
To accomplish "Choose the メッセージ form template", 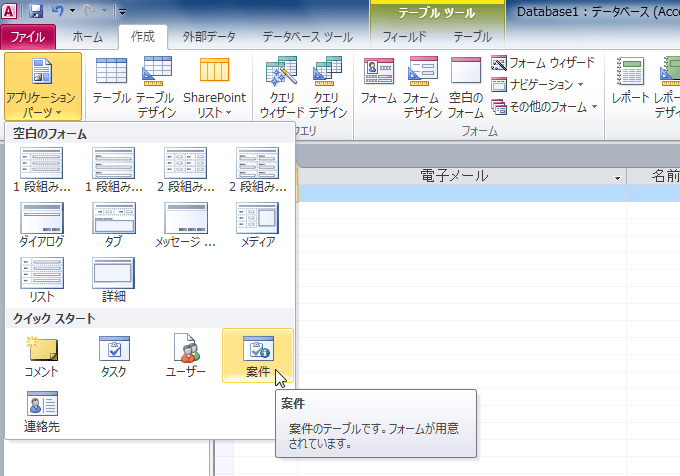I will coord(186,225).
